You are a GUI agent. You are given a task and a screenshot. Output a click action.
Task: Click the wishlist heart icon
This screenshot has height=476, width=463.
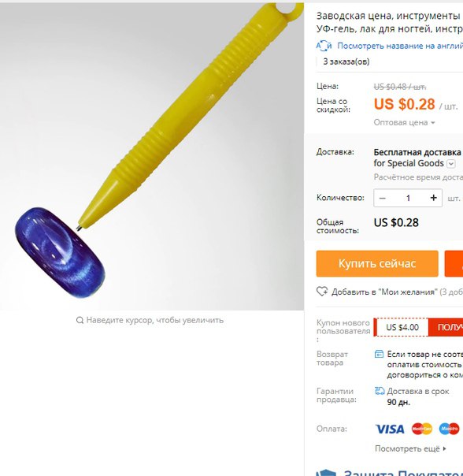click(x=322, y=292)
